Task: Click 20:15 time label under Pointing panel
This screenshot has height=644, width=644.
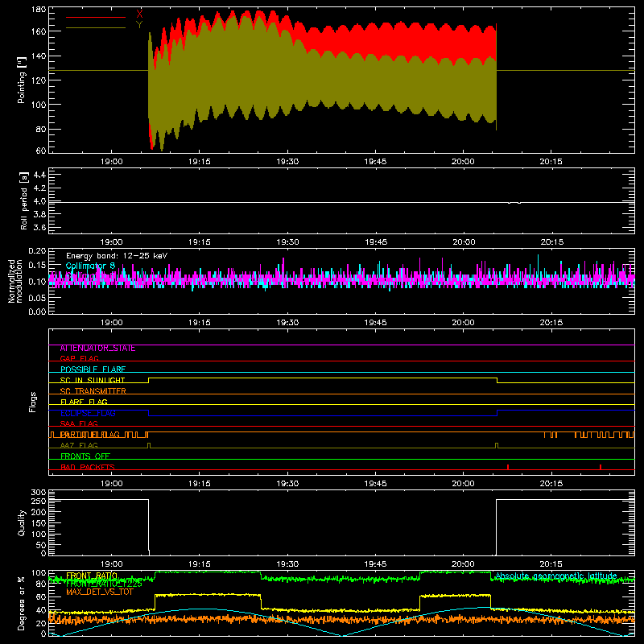Action: (x=551, y=162)
